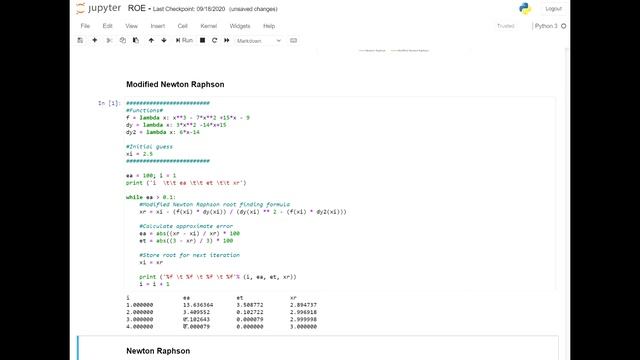The width and height of the screenshot is (640, 360).
Task: Restart the kernel icon
Action: point(214,40)
